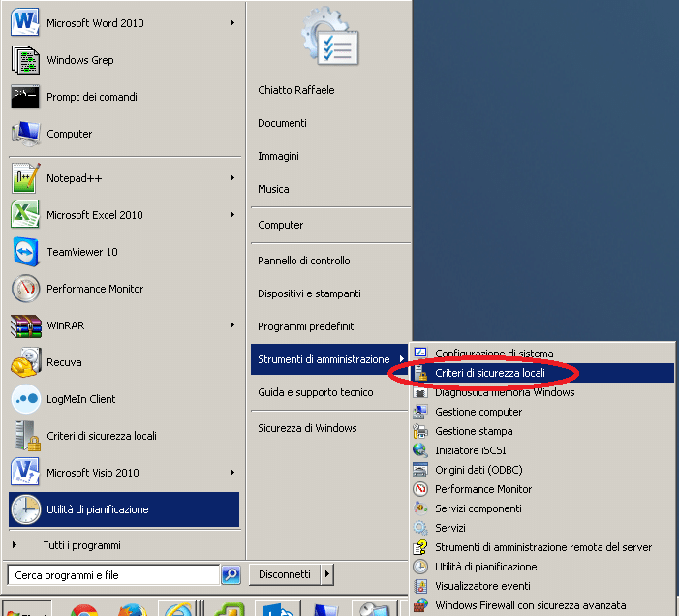The height and width of the screenshot is (616, 679).
Task: Click the Recuva icon
Action: (25, 362)
